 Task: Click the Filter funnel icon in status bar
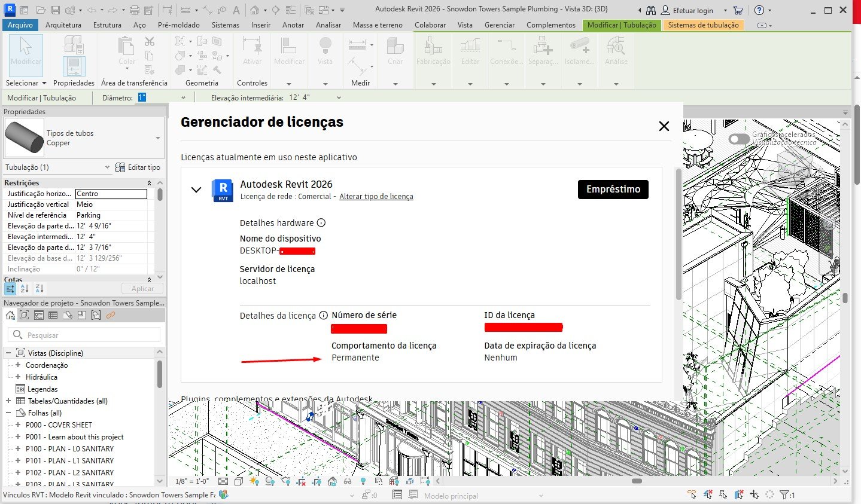click(x=783, y=495)
